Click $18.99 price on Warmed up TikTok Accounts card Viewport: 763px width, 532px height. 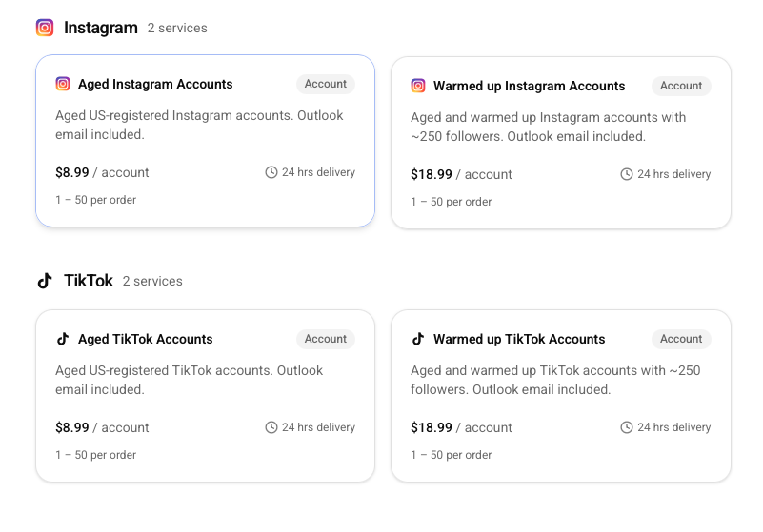[x=432, y=427]
